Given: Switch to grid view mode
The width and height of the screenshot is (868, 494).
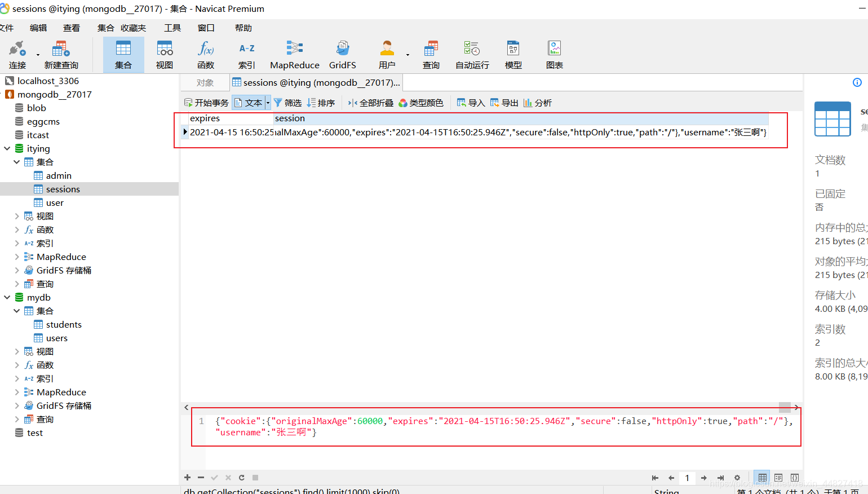Looking at the screenshot, I should coord(762,478).
